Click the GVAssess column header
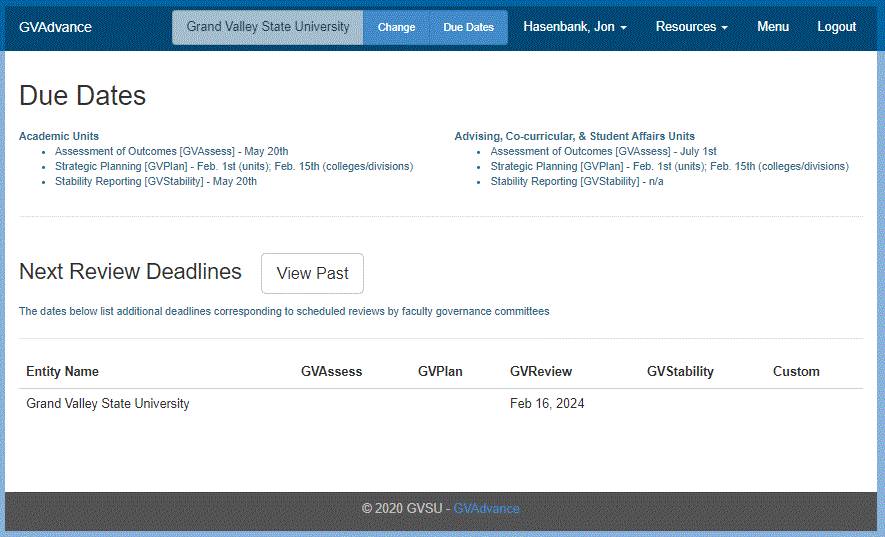885x537 pixels. point(331,371)
